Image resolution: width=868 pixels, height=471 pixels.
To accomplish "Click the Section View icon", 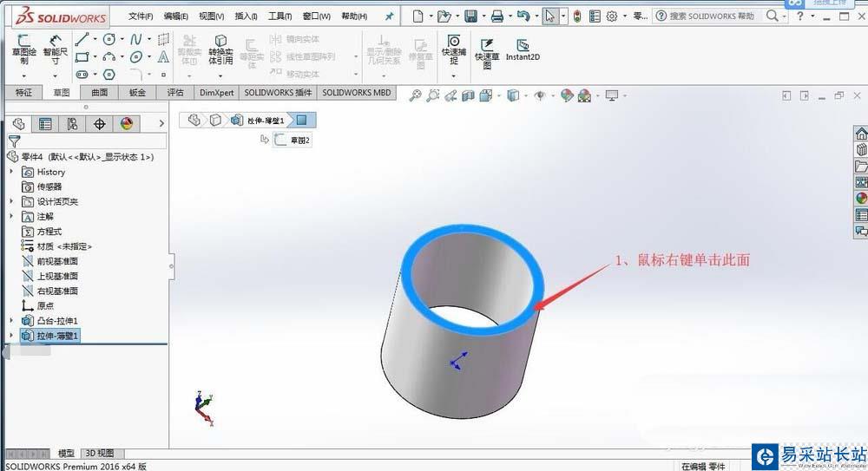I will 469,95.
